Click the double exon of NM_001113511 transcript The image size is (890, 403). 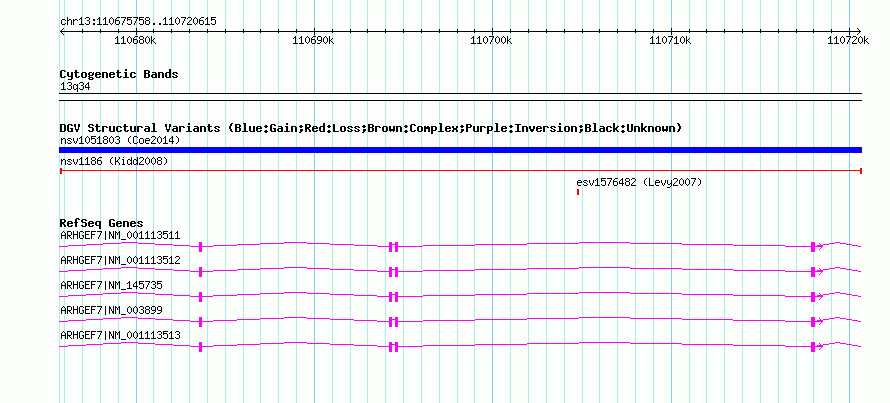pyautogui.click(x=394, y=246)
